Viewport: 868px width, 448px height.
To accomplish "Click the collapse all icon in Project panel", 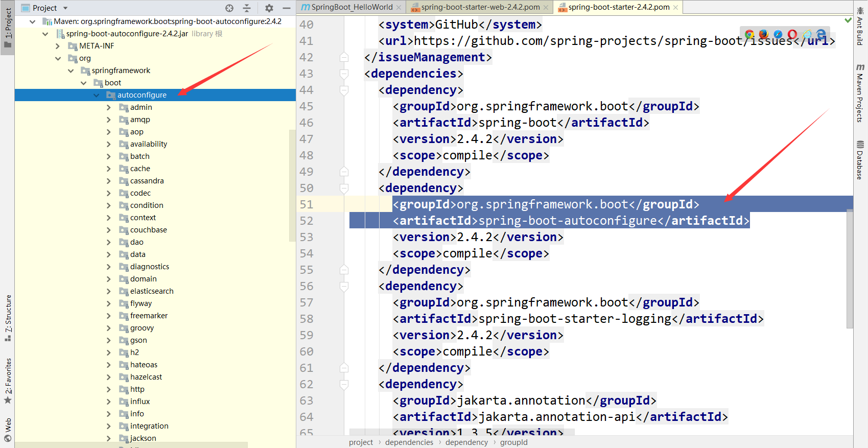I will coord(247,8).
